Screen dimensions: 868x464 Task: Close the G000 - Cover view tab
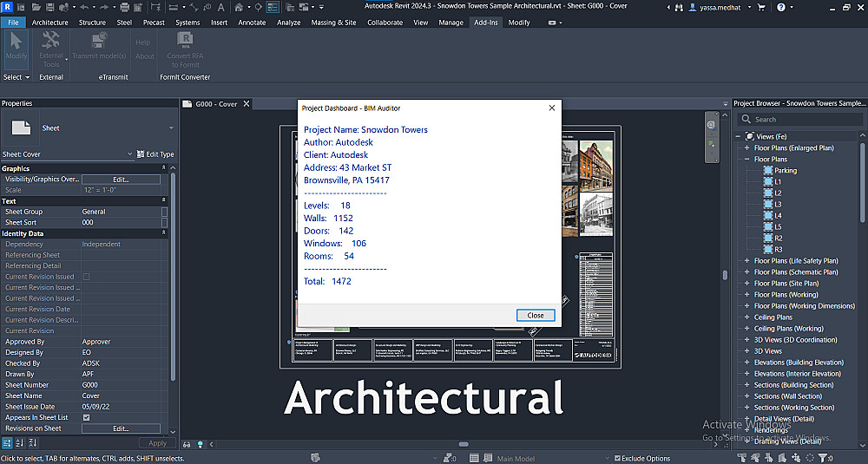[x=247, y=104]
